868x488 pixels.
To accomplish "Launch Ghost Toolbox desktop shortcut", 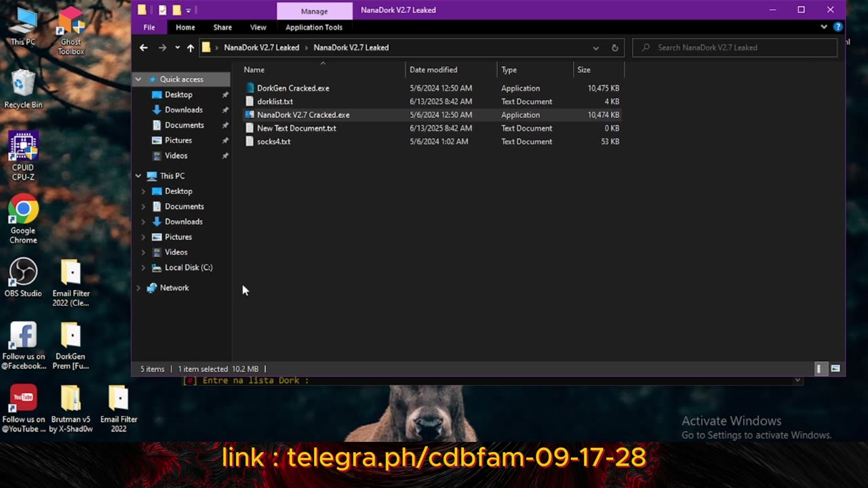I will pyautogui.click(x=71, y=30).
